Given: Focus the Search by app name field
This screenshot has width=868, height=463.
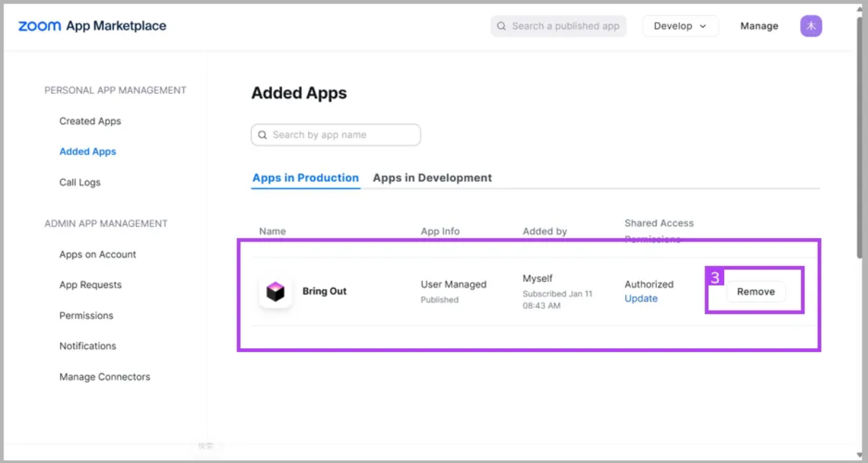Looking at the screenshot, I should (336, 135).
